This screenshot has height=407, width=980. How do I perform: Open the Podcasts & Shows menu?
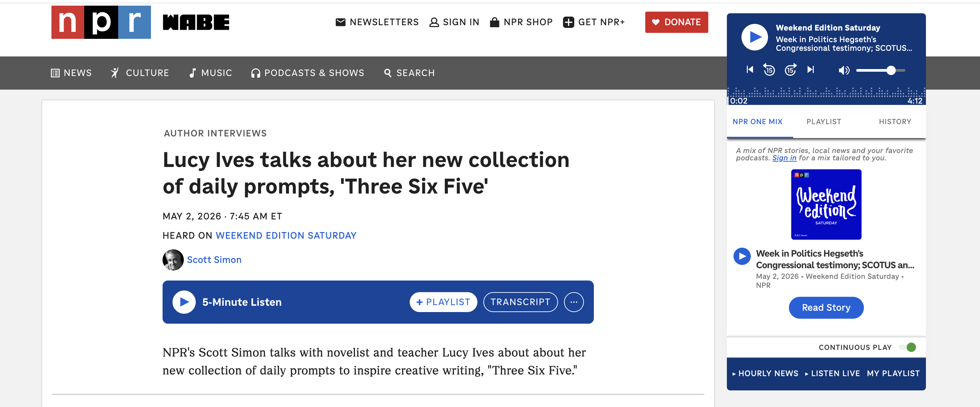click(308, 73)
